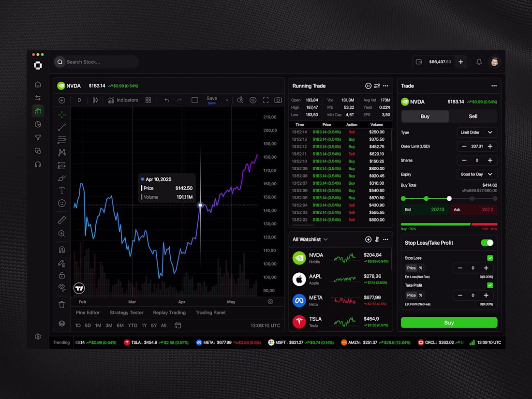Select the text annotation tool

tap(62, 191)
